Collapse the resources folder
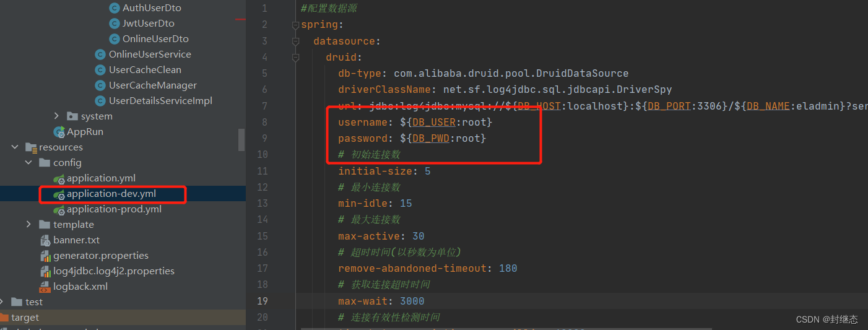This screenshot has height=330, width=868. 15,147
